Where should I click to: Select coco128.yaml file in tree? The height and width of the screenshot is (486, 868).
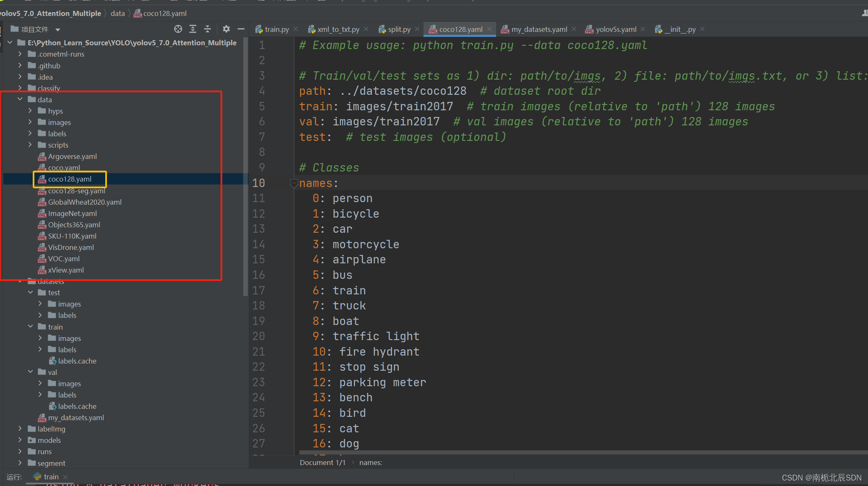tap(70, 179)
